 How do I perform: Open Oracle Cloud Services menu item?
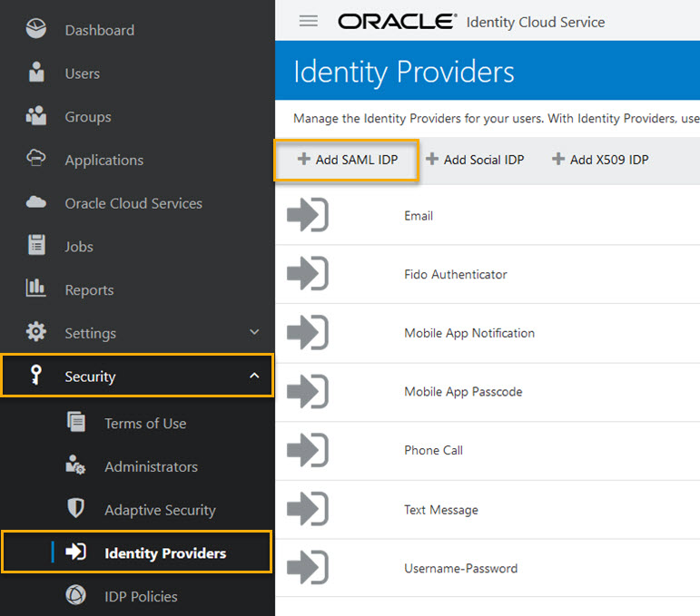tap(133, 203)
